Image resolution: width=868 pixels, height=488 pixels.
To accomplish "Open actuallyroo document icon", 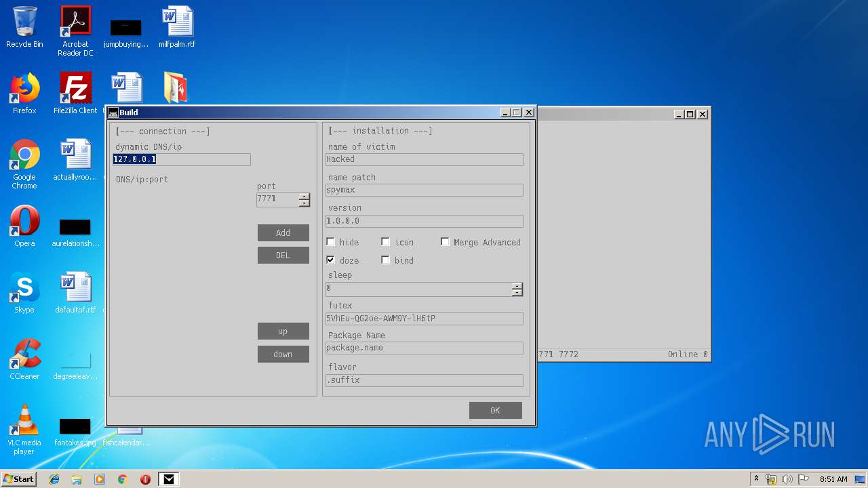I will [75, 160].
